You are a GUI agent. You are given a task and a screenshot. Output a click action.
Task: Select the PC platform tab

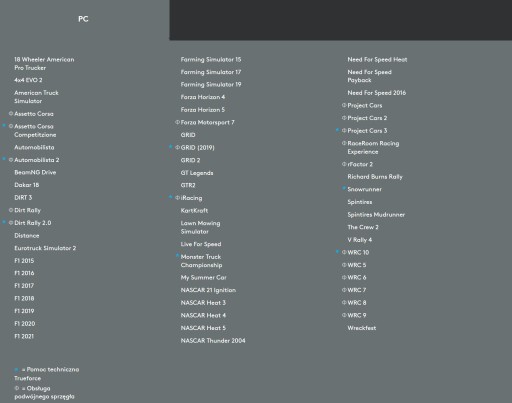pos(83,19)
